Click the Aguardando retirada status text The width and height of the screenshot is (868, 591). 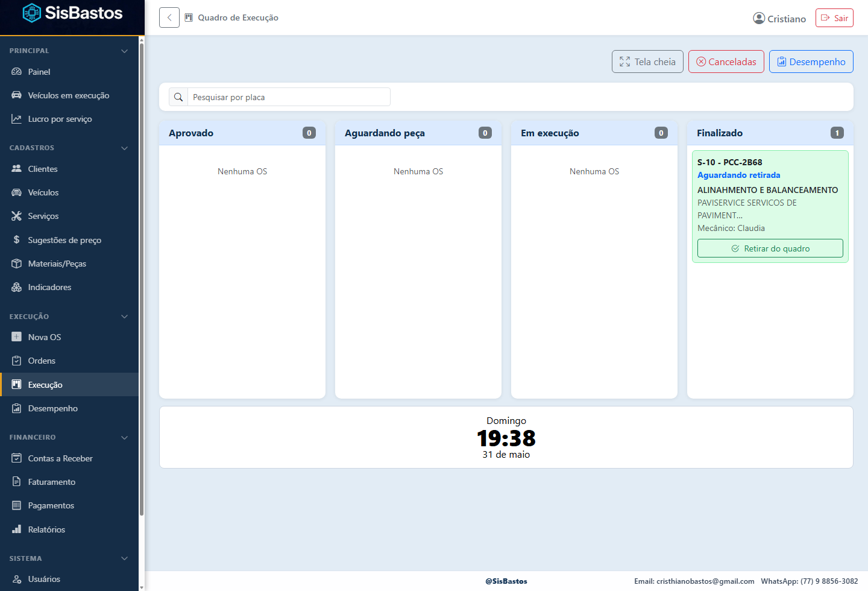coord(738,175)
